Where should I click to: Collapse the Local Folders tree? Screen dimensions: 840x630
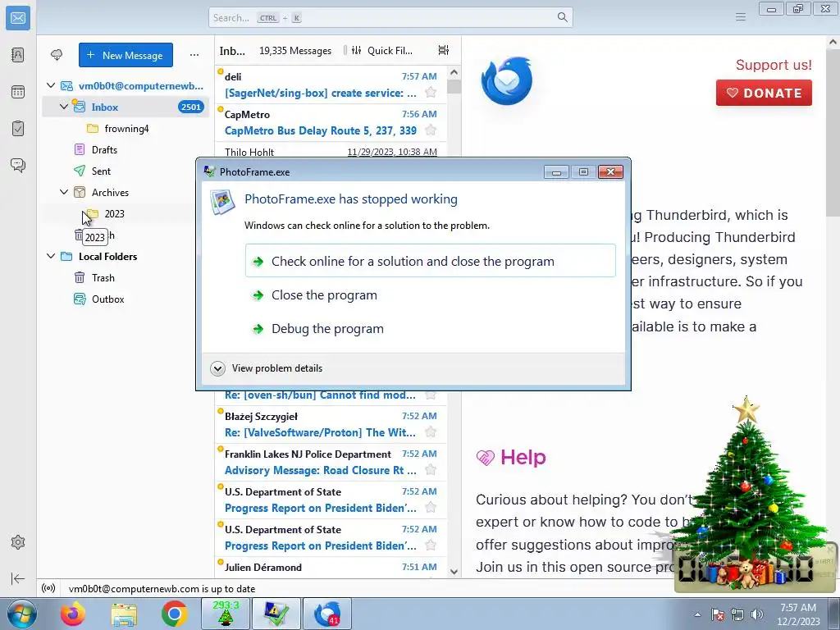tap(51, 256)
